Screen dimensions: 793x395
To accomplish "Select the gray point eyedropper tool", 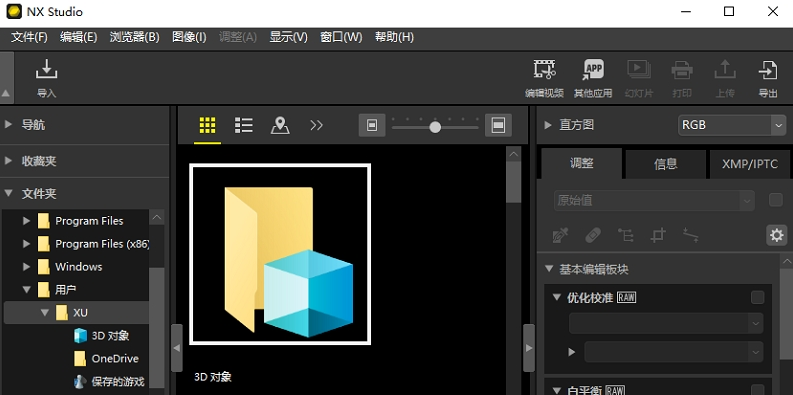I will [x=560, y=235].
